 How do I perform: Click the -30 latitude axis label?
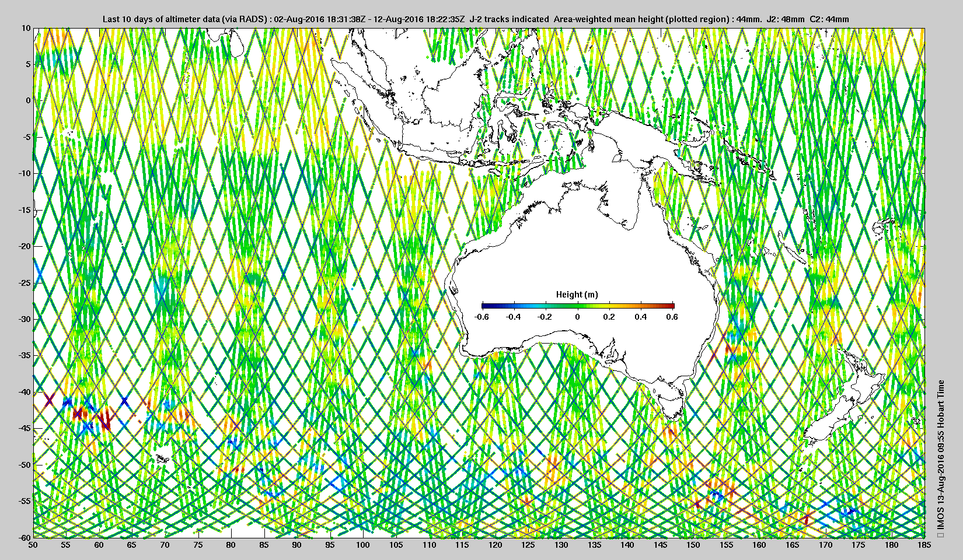[x=24, y=319]
